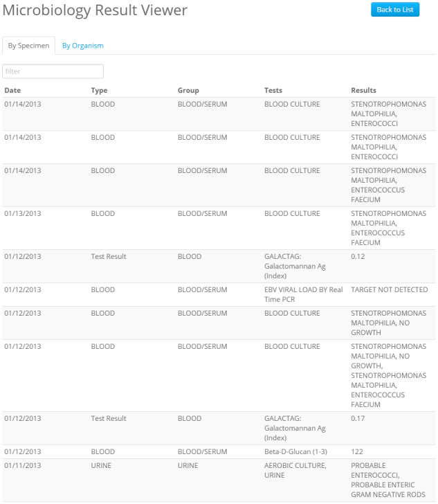Click the Results column header
The height and width of the screenshot is (504, 438).
click(363, 90)
